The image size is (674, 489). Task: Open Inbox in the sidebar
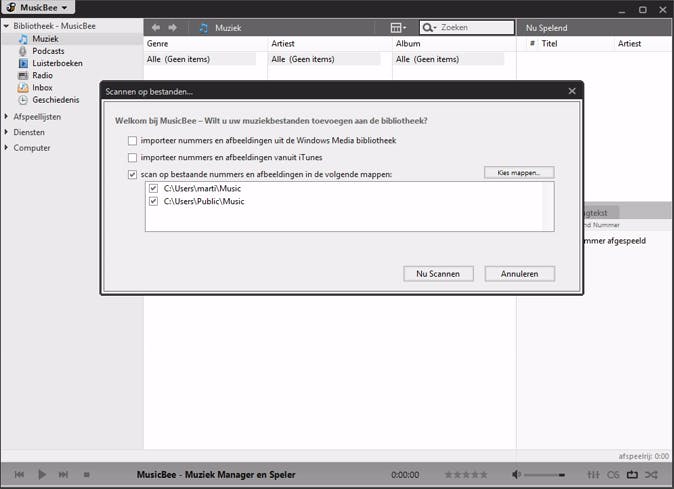[x=42, y=87]
